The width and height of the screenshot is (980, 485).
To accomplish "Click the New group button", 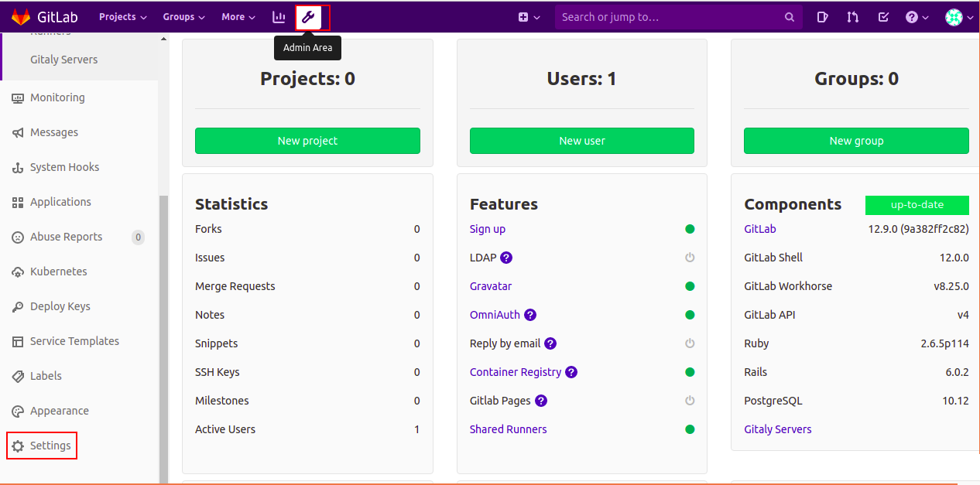I will [856, 141].
